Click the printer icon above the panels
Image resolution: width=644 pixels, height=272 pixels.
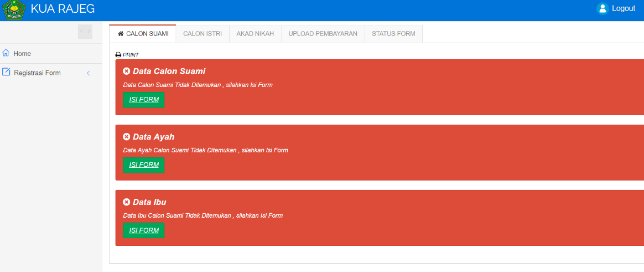click(x=118, y=55)
